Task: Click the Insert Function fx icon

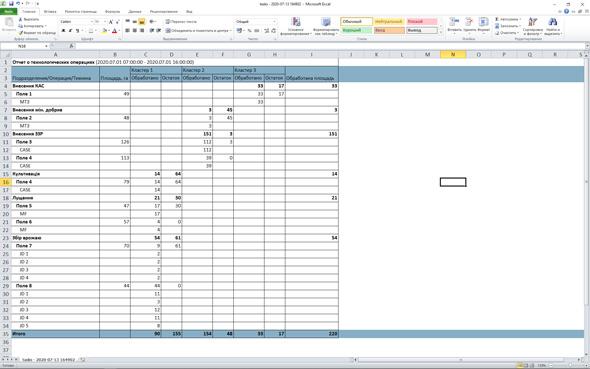Action: (x=71, y=46)
